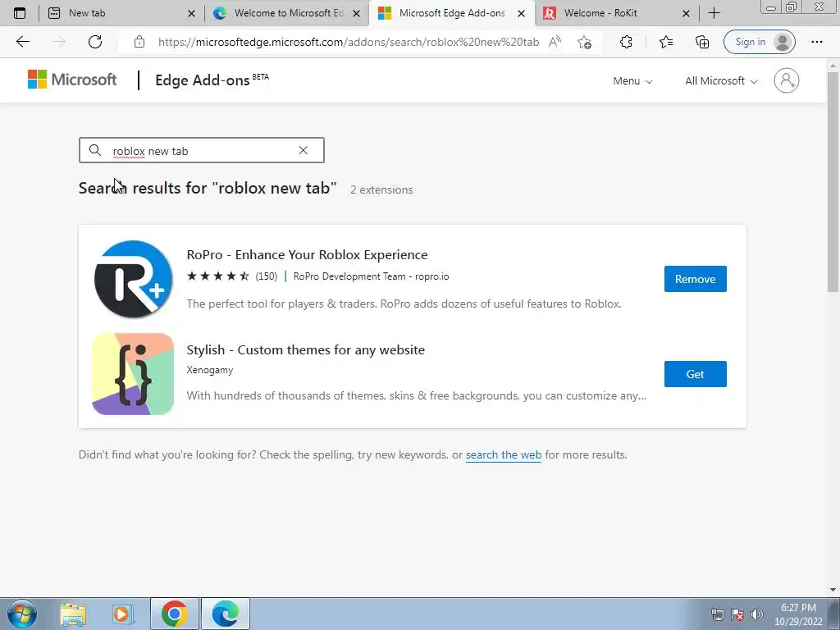
Task: Launch Windows Media Player from taskbar
Action: click(x=123, y=614)
